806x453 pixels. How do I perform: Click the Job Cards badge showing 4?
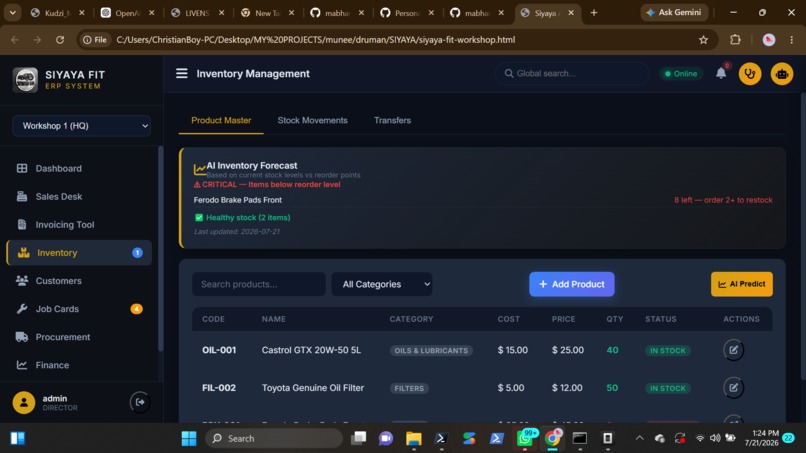click(x=136, y=309)
